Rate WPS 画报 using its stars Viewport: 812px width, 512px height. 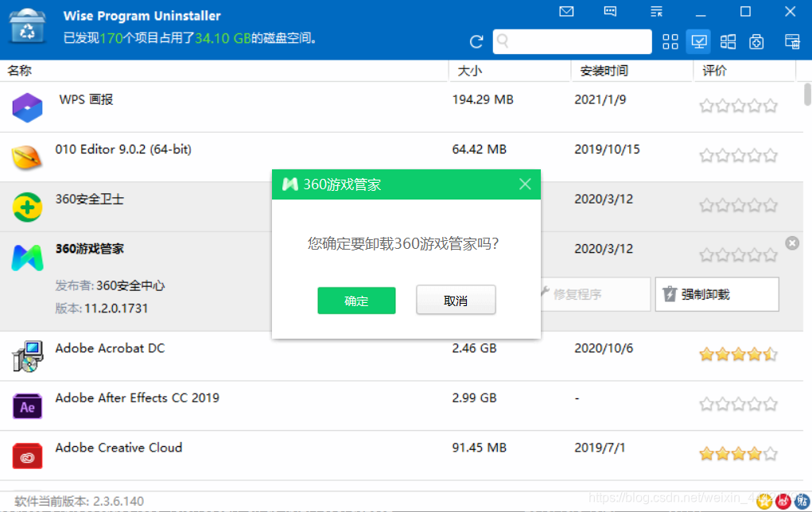[x=738, y=106]
